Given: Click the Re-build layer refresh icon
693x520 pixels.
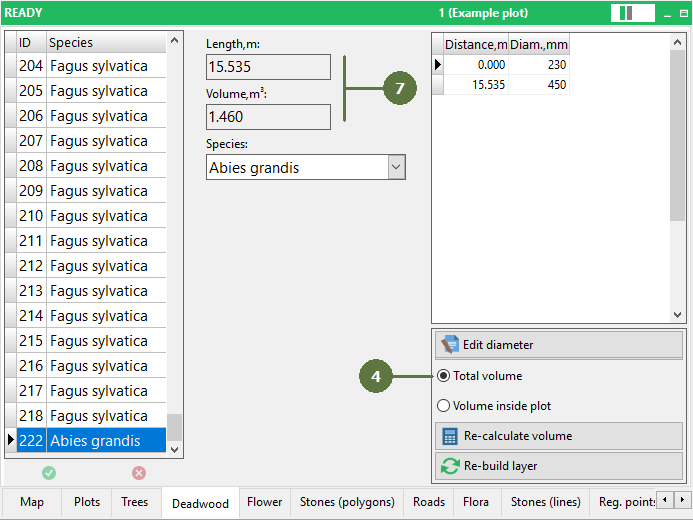Looking at the screenshot, I should point(450,466).
